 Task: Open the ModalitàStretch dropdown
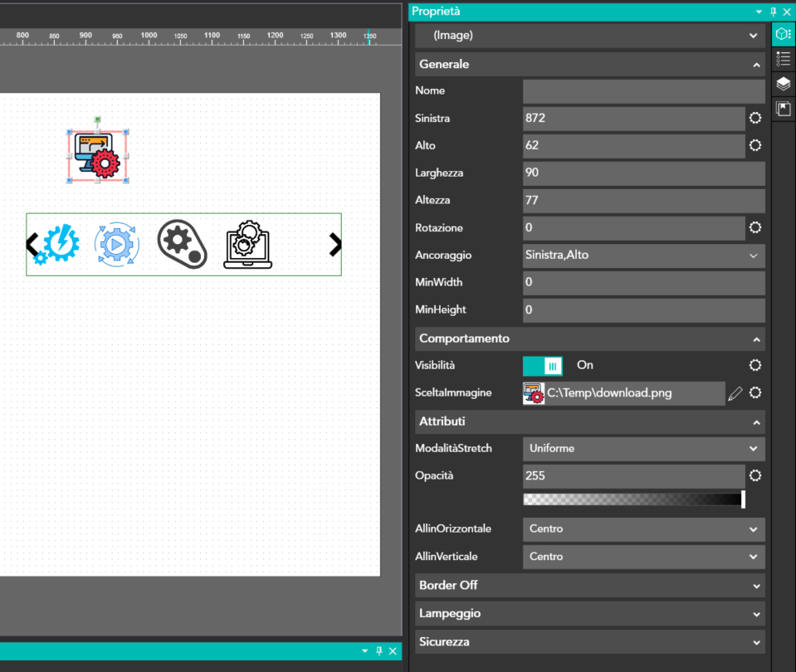click(x=643, y=449)
